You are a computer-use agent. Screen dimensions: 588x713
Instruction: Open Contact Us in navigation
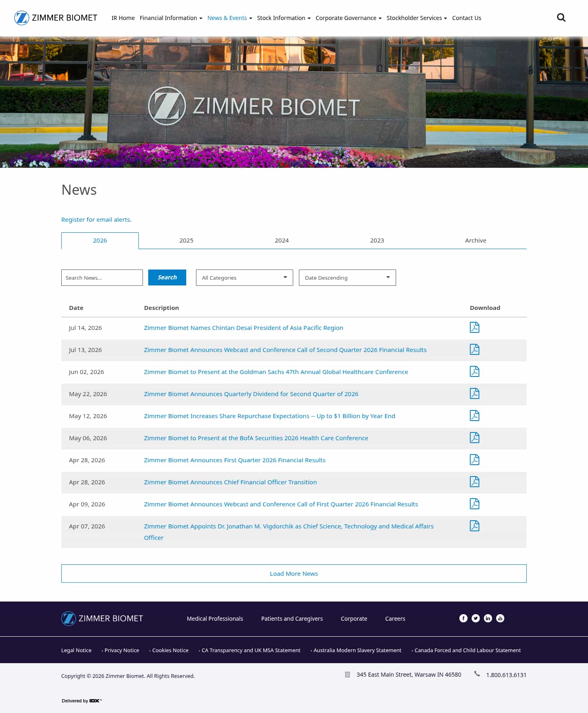click(x=466, y=18)
